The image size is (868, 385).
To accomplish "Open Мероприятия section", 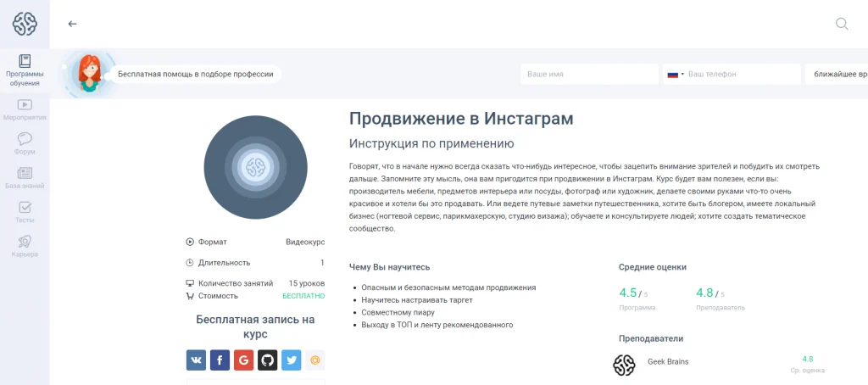I will [25, 109].
